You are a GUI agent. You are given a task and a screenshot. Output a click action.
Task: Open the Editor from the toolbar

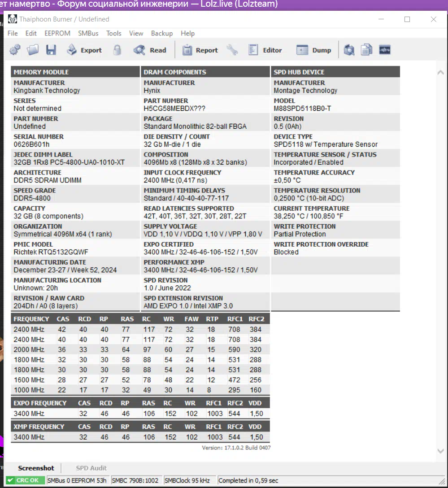click(265, 50)
